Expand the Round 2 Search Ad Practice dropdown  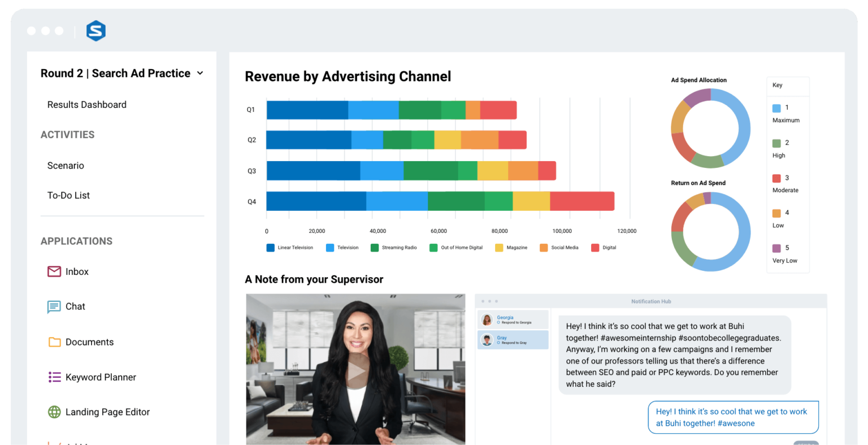[x=200, y=74]
